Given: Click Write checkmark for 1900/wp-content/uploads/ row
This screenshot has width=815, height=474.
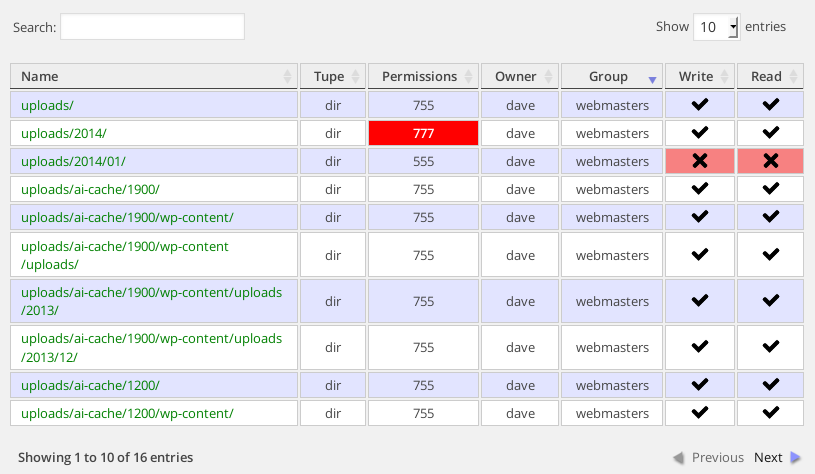Looking at the screenshot, I should pos(700,255).
